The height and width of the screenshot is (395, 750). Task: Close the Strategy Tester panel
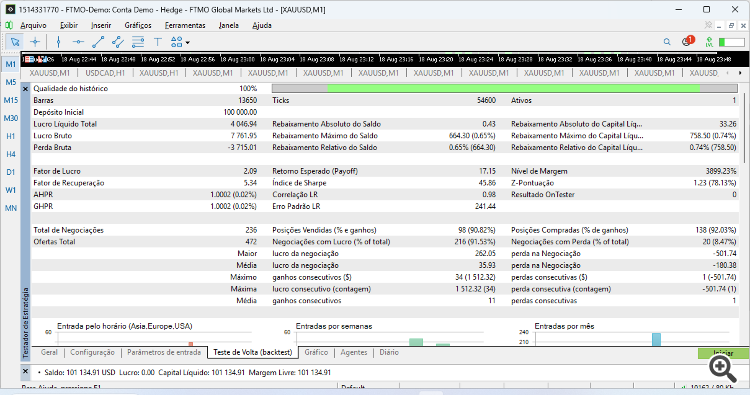click(x=25, y=89)
